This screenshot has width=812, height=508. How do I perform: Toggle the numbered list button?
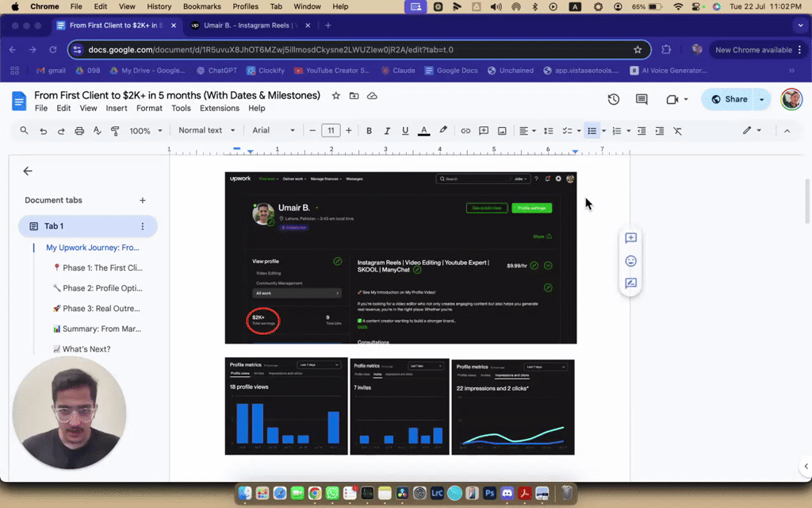(x=616, y=131)
